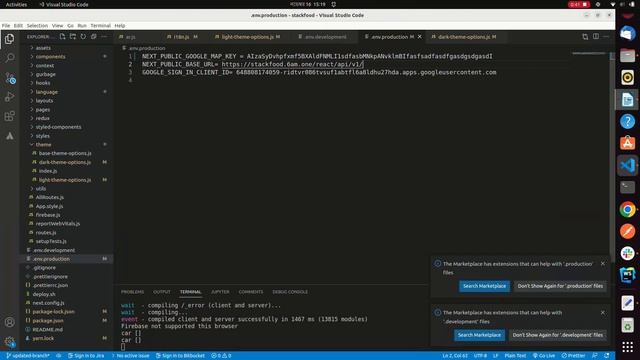Click Sign in to Bitbucket
Screen dimensions: 640x360
click(x=180, y=356)
